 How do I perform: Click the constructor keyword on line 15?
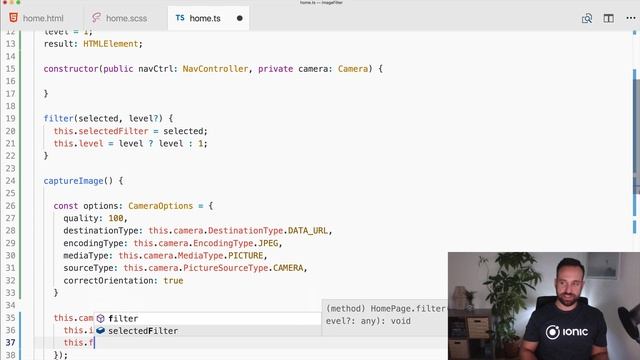71,69
